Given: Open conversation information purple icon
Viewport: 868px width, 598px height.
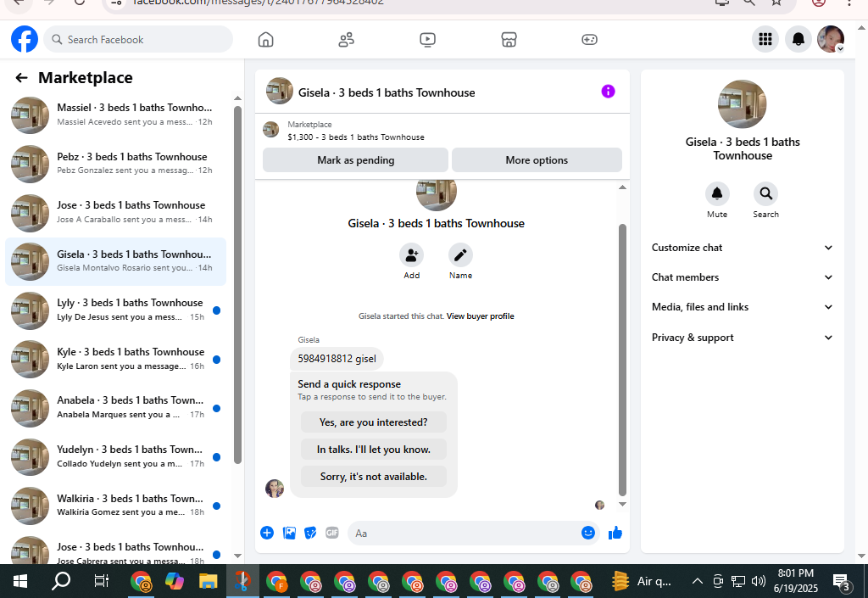Looking at the screenshot, I should [x=608, y=92].
